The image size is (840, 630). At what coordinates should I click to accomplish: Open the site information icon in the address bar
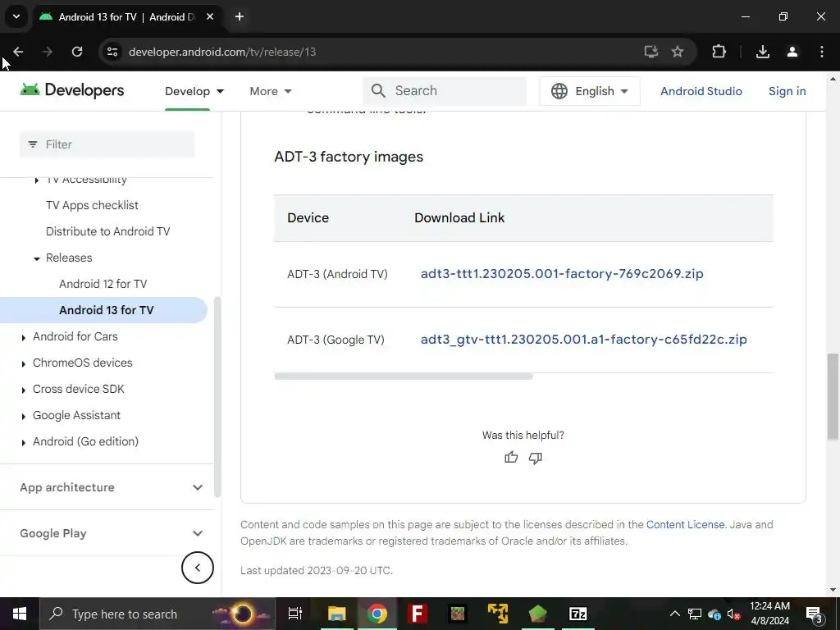coord(112,52)
